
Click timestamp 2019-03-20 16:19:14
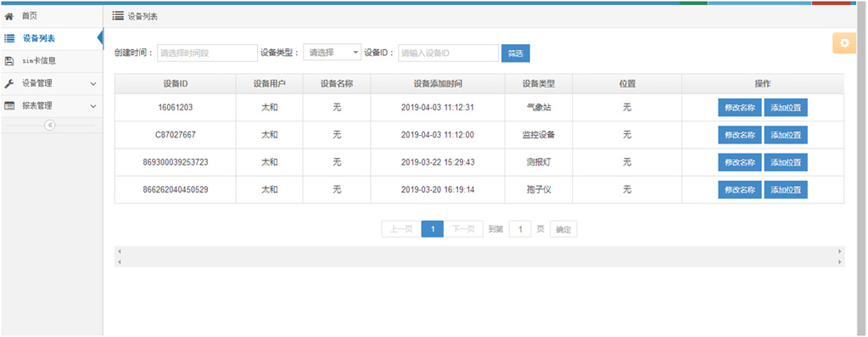(437, 190)
